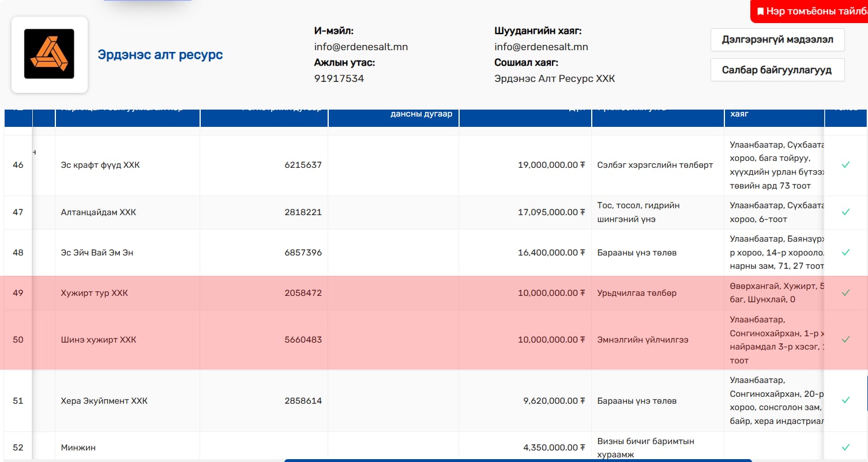Select Тос, тосол, гидрийн шингэний үнэ cell
868x462 pixels.
click(x=658, y=212)
